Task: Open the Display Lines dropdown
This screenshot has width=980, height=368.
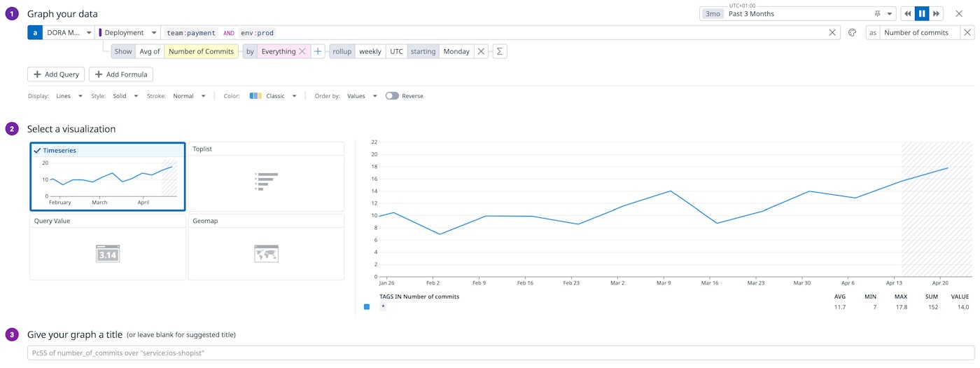Action: pos(69,96)
